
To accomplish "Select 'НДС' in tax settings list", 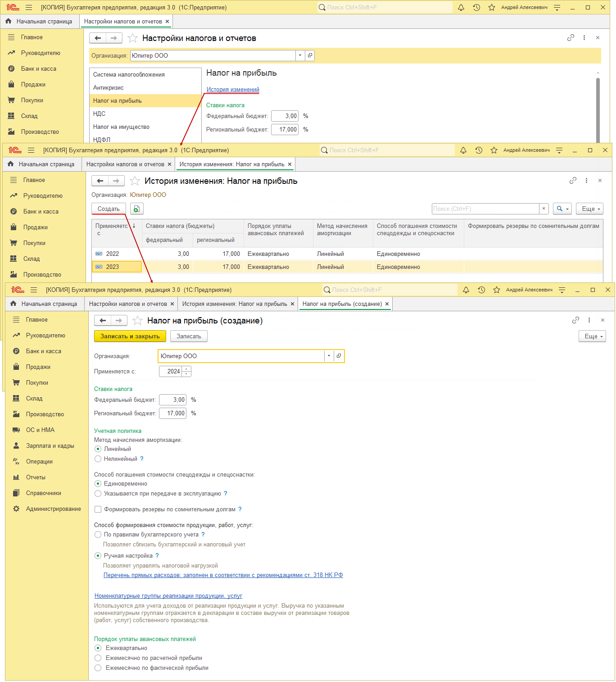I will pyautogui.click(x=145, y=114).
